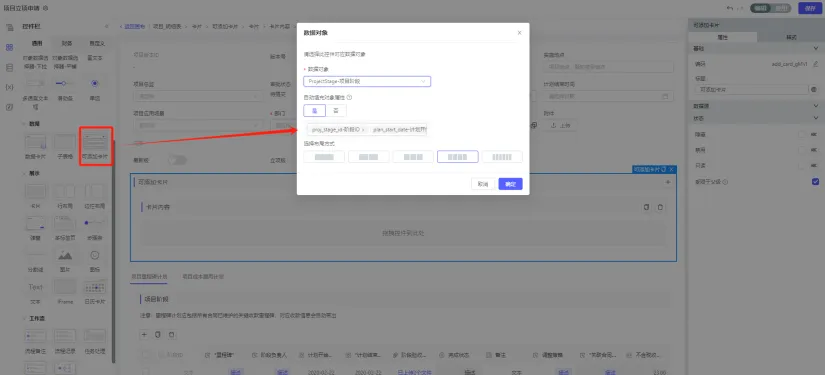Image resolution: width=825 pixels, height=375 pixels.
Task: Open the data table icon in left rail
Action: pyautogui.click(x=9, y=67)
